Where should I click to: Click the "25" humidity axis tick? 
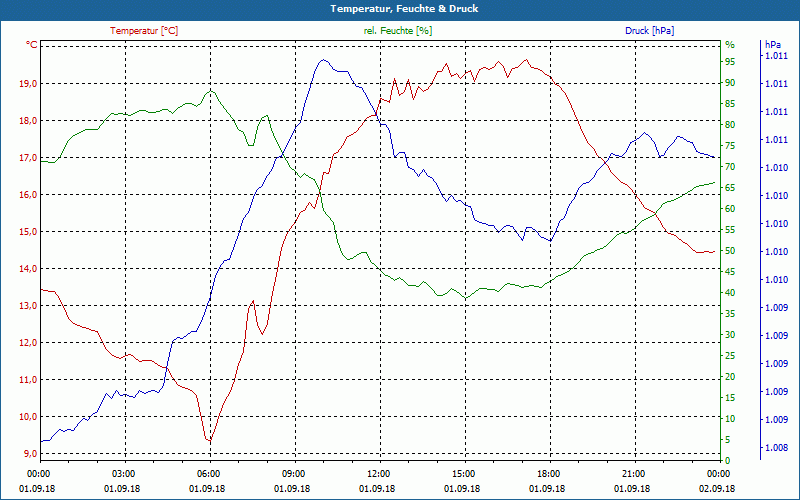pos(730,356)
